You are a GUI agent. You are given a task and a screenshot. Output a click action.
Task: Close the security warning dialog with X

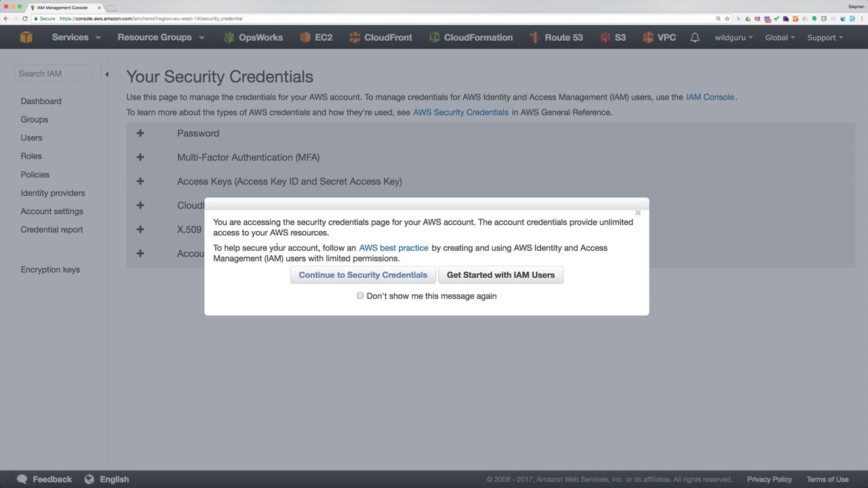click(638, 213)
